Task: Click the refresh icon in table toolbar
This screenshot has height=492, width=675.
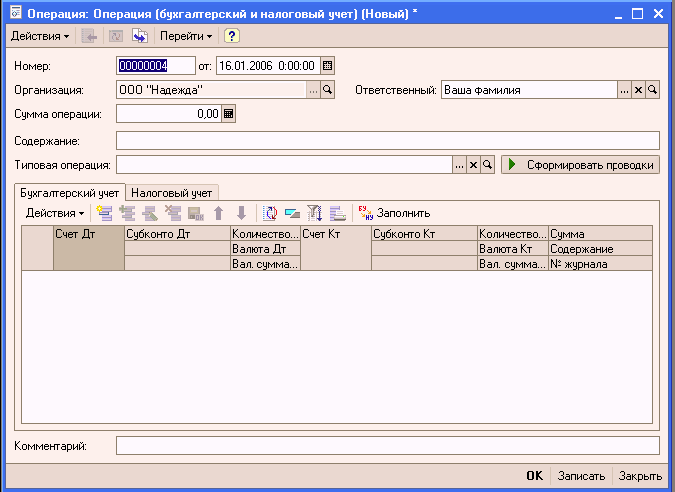Action: click(x=271, y=212)
